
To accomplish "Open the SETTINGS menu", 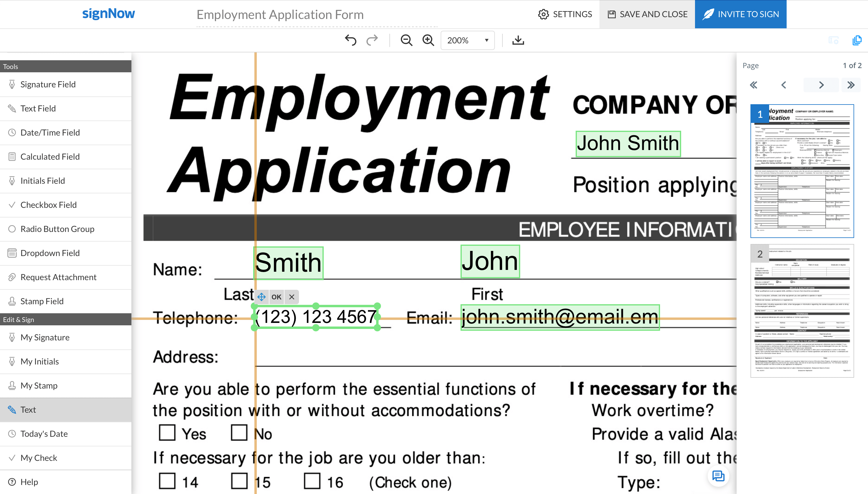I will pyautogui.click(x=565, y=14).
